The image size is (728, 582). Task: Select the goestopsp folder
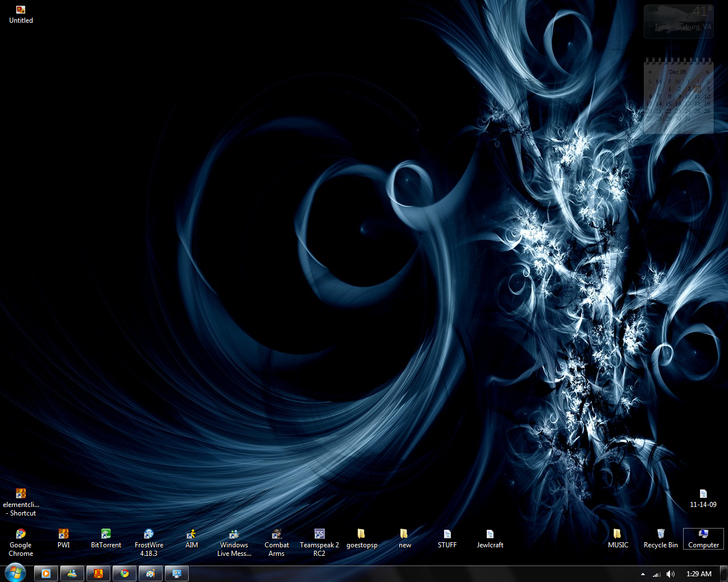362,538
